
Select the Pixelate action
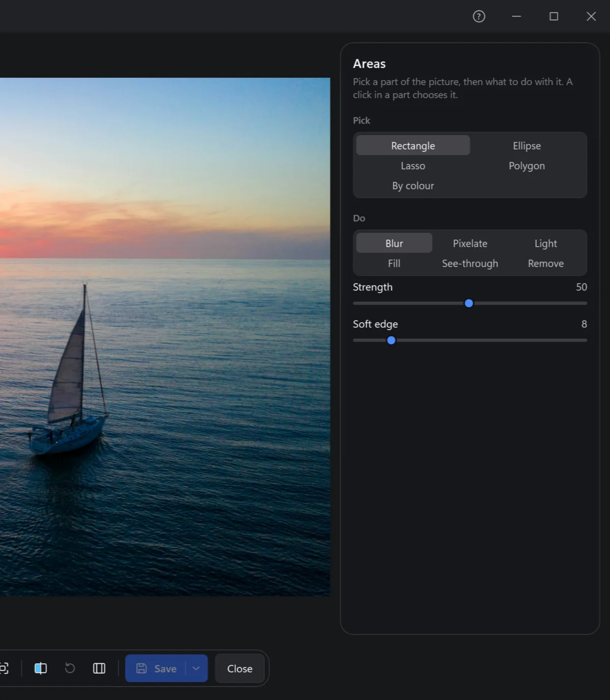[470, 243]
